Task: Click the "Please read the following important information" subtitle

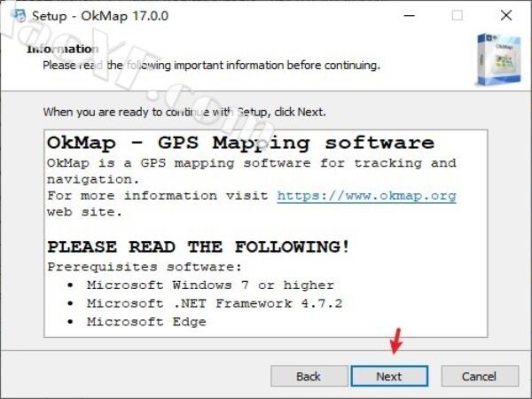Action: pos(211,65)
